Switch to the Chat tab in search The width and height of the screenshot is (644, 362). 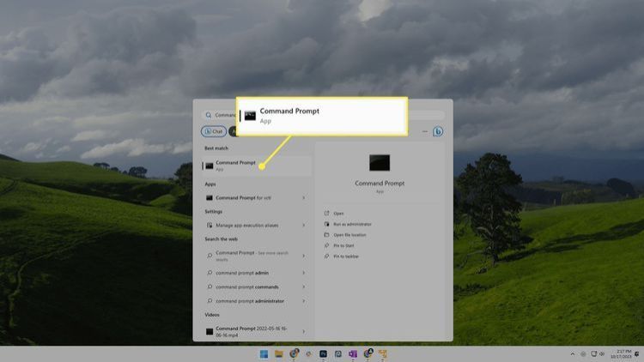pos(214,131)
